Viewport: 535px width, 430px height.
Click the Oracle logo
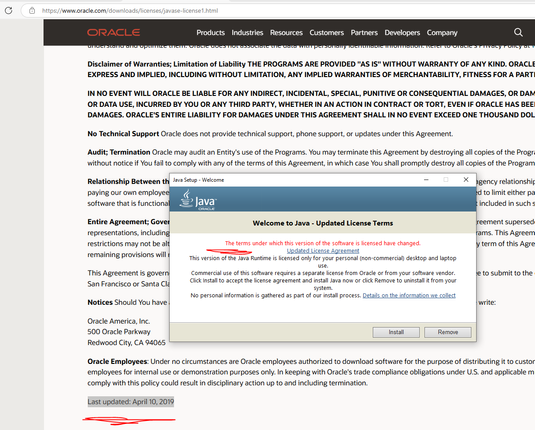113,32
